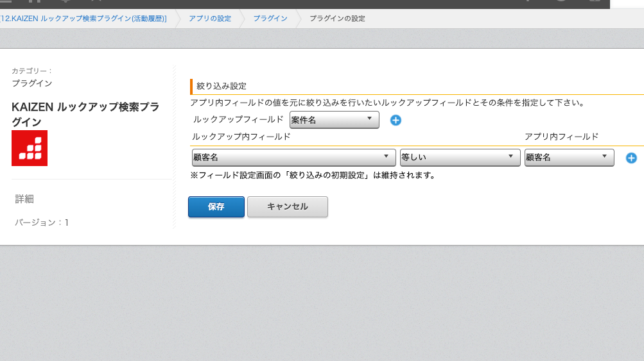The width and height of the screenshot is (644, 361).
Task: Click the キャンセル button
Action: (x=288, y=206)
